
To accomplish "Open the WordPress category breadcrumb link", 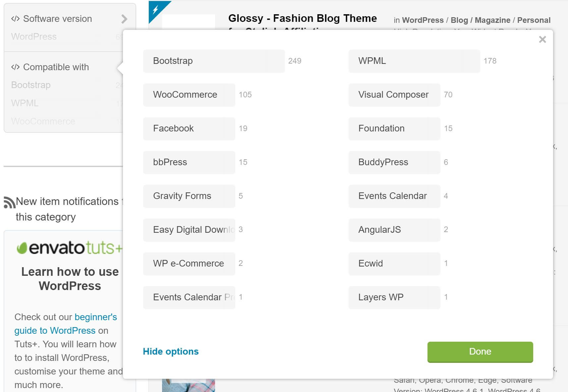I will 423,20.
